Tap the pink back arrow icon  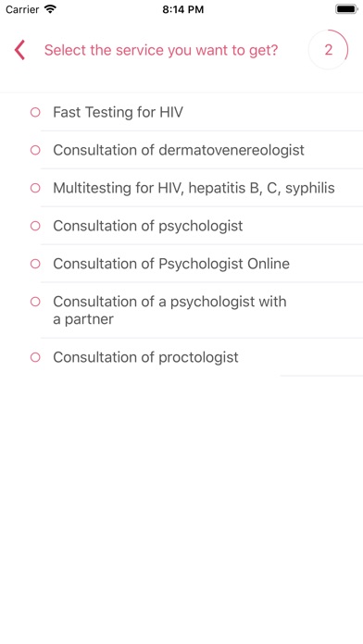[x=19, y=50]
